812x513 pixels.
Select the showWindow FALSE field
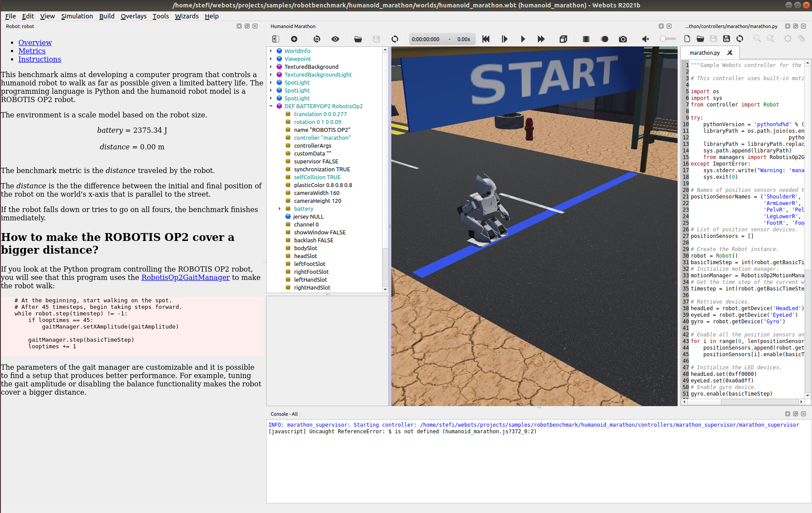320,232
